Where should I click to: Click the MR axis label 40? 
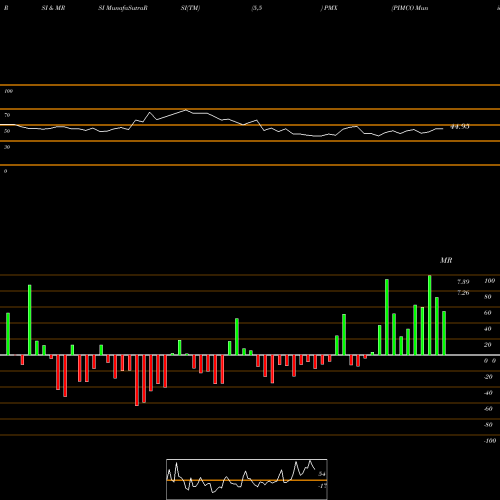tap(488, 329)
